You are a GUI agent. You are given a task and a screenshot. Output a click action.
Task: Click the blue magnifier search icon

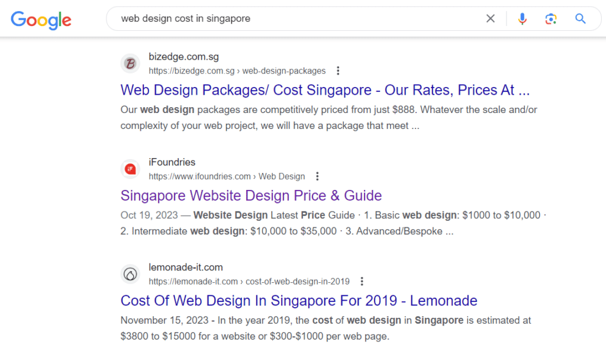(580, 18)
